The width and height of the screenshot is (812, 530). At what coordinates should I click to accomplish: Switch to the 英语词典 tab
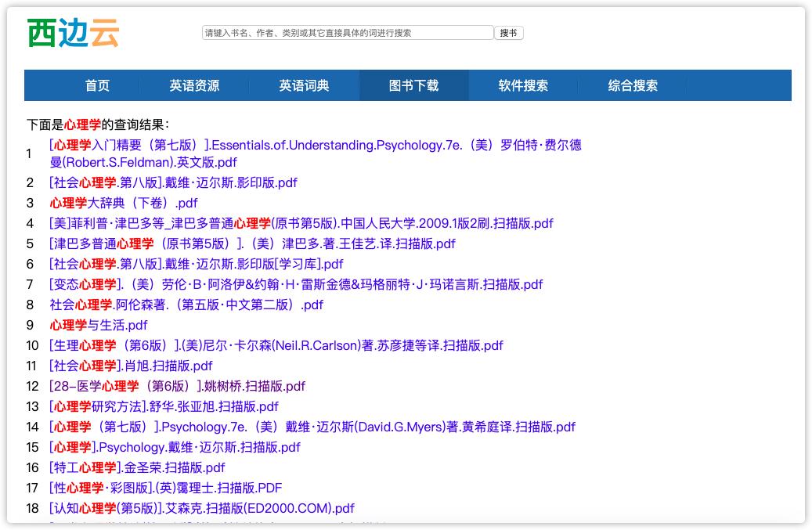click(x=304, y=85)
